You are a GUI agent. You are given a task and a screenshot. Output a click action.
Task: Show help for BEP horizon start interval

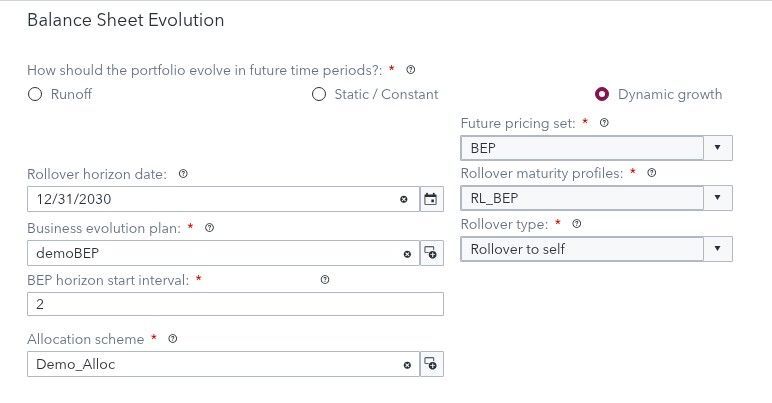pyautogui.click(x=325, y=280)
